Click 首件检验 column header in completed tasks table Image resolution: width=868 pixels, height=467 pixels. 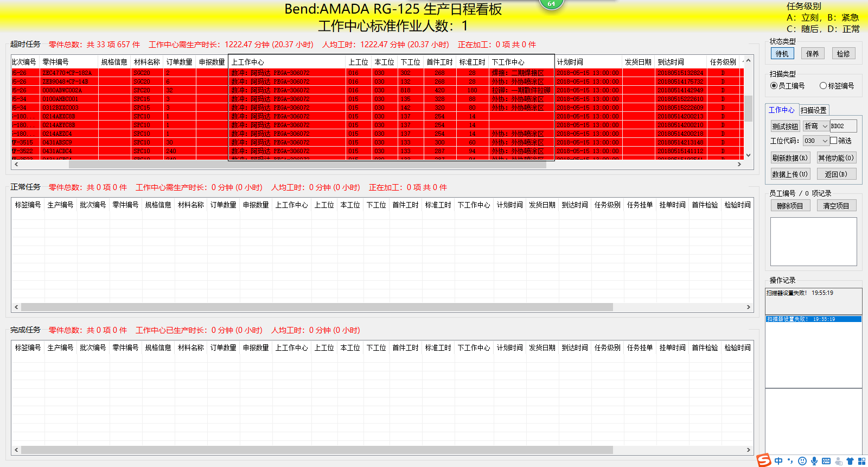pos(705,348)
